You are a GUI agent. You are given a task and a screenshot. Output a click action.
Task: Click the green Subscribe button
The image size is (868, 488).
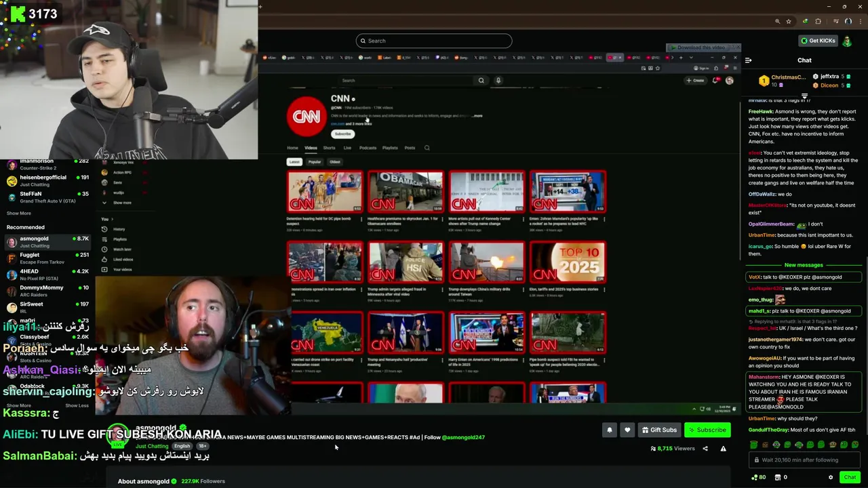tap(707, 430)
